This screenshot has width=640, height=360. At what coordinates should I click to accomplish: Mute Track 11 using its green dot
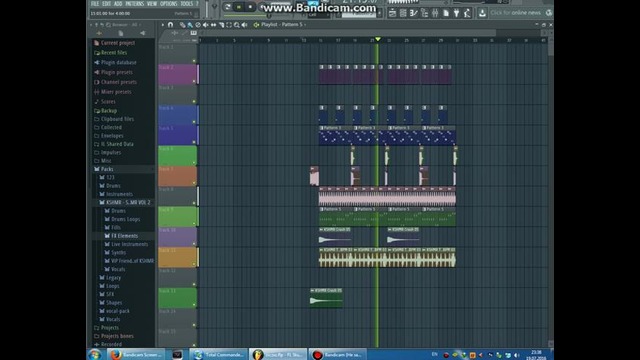coord(194,264)
